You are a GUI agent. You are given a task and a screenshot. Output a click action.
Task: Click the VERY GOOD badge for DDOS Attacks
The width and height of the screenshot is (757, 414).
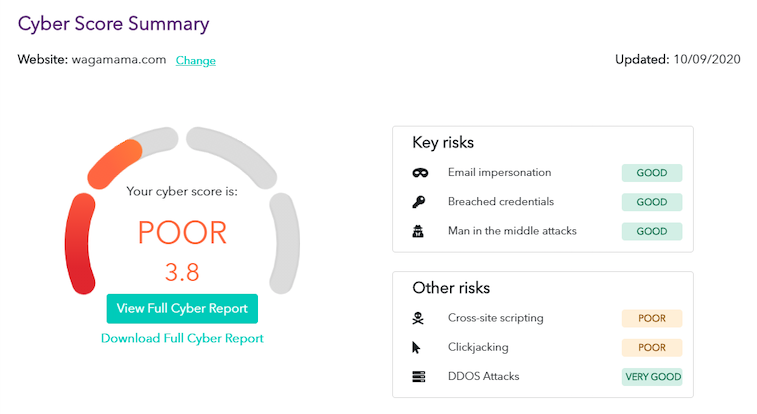pos(651,377)
